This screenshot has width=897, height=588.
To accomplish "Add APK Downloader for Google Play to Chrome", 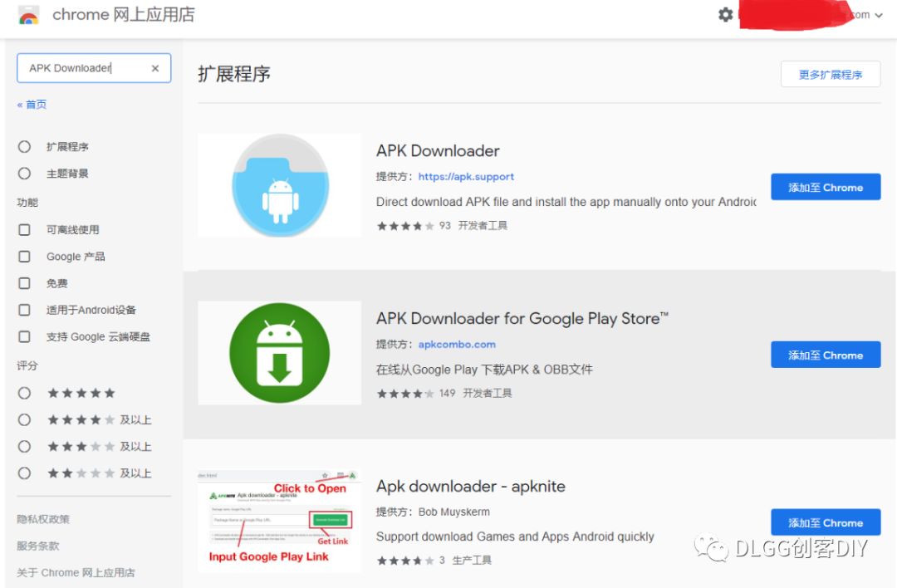I will (x=826, y=355).
